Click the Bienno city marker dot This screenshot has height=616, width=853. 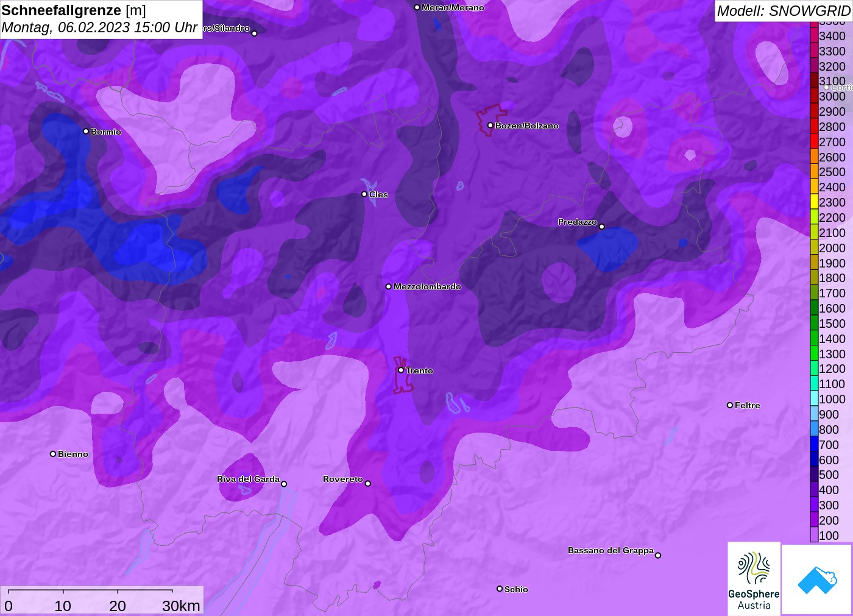coord(53,453)
